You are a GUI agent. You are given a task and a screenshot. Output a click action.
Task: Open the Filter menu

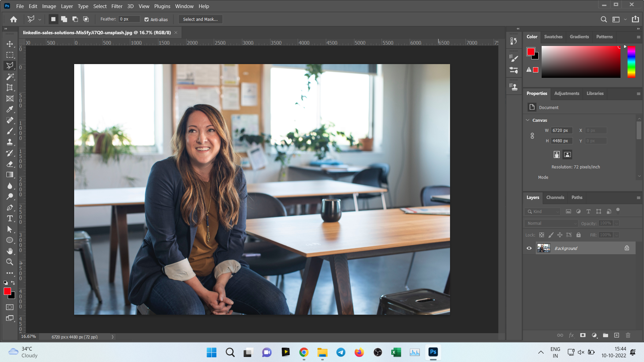[x=117, y=6]
